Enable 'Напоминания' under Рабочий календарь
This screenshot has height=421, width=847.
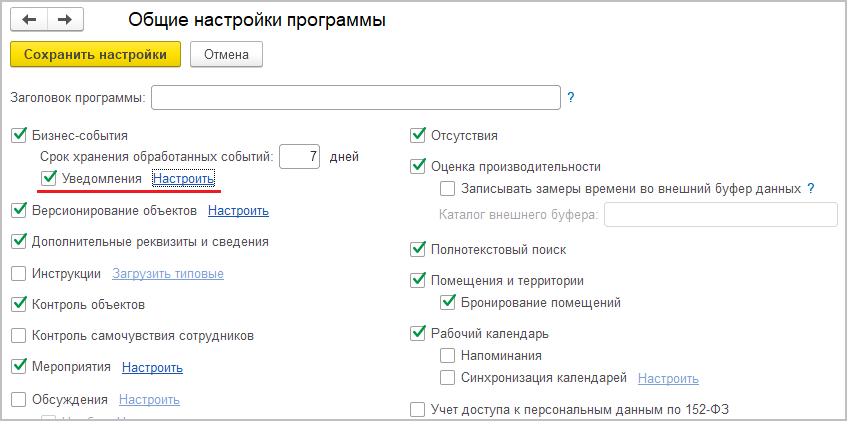pyautogui.click(x=448, y=355)
